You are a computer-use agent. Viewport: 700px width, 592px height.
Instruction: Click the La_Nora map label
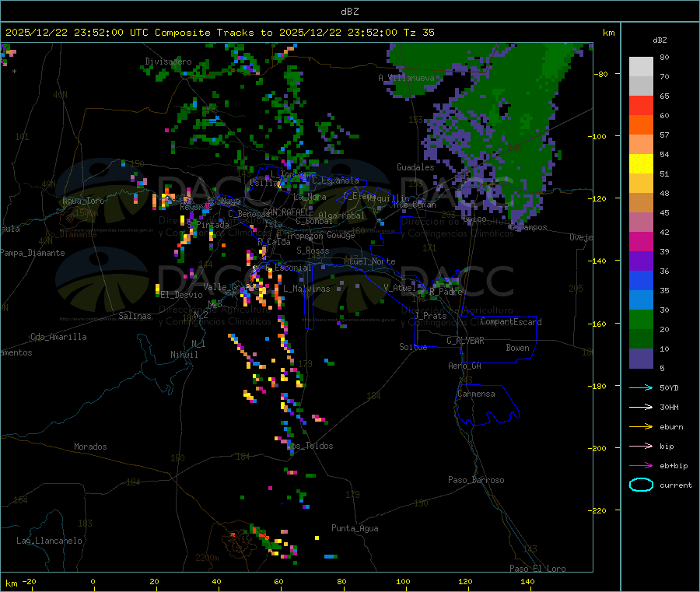point(310,197)
